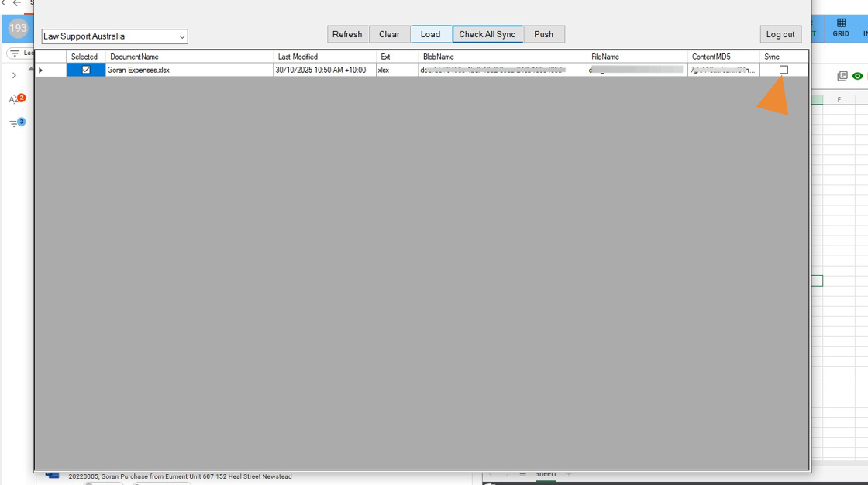Uncheck the Selected checkbox for Goran Expenses.xlsx
Viewport: 868px width, 485px height.
[86, 70]
